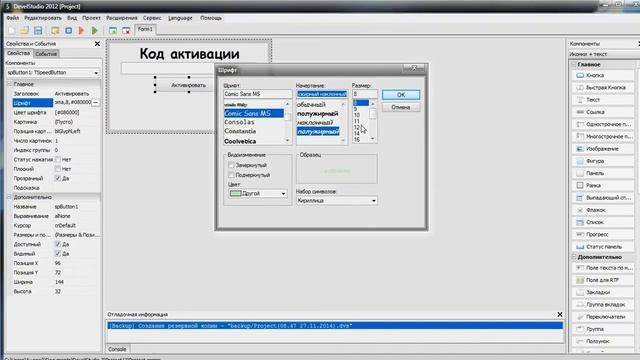
Task: Pick the Поле для RTF component
Action: pyautogui.click(x=603, y=280)
